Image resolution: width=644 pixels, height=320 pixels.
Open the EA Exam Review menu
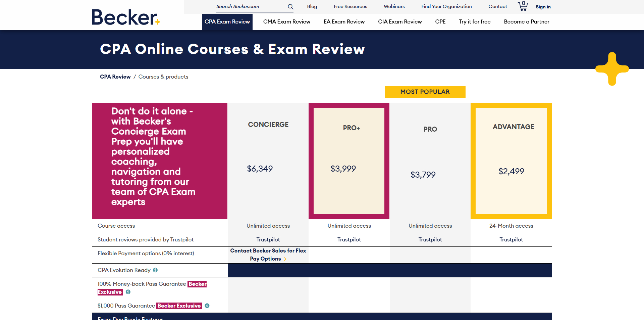344,22
